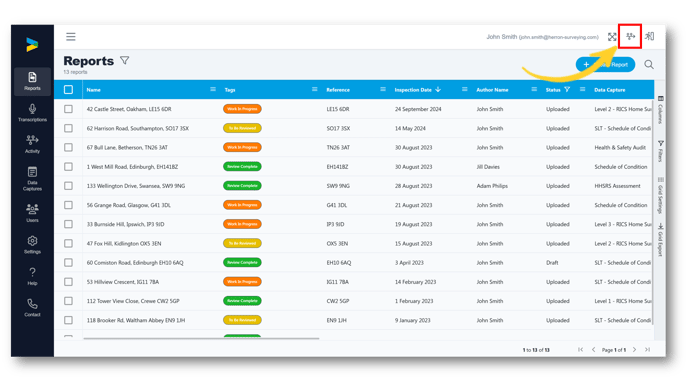Click the search magnifier icon

pyautogui.click(x=649, y=64)
